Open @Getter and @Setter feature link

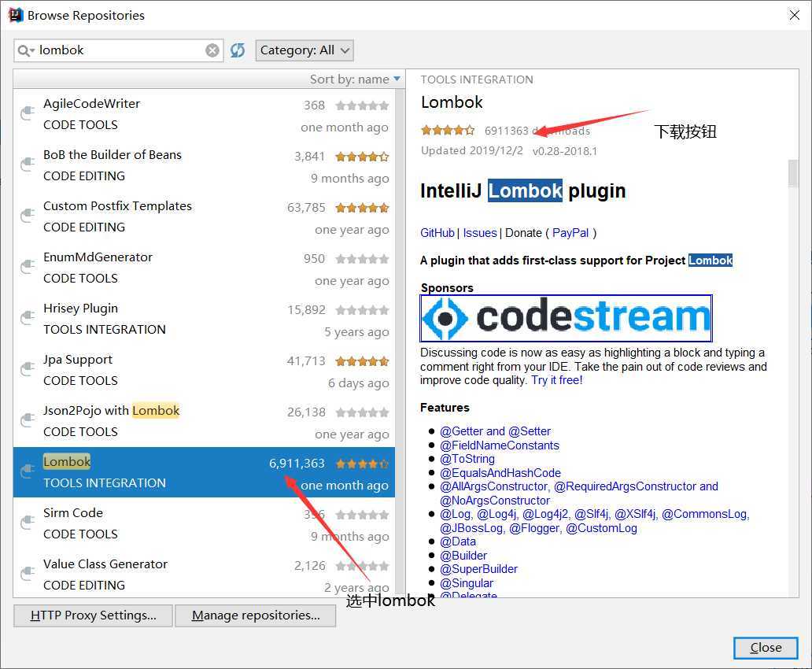495,431
